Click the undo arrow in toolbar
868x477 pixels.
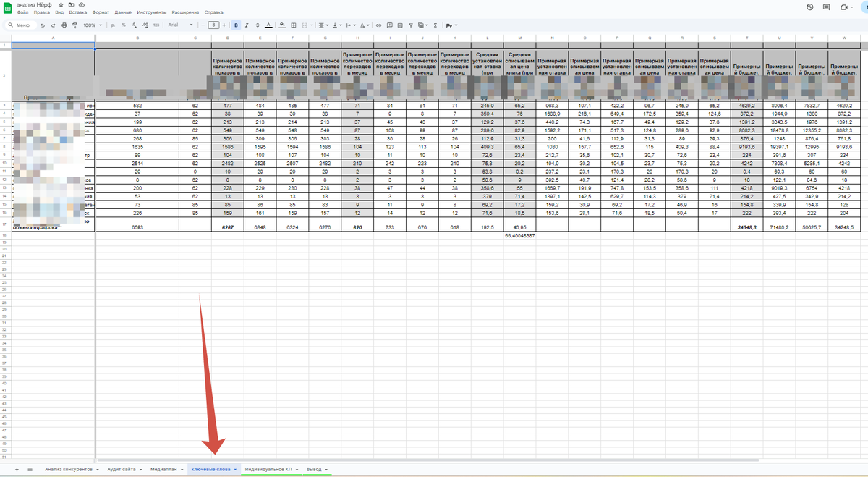[43, 25]
